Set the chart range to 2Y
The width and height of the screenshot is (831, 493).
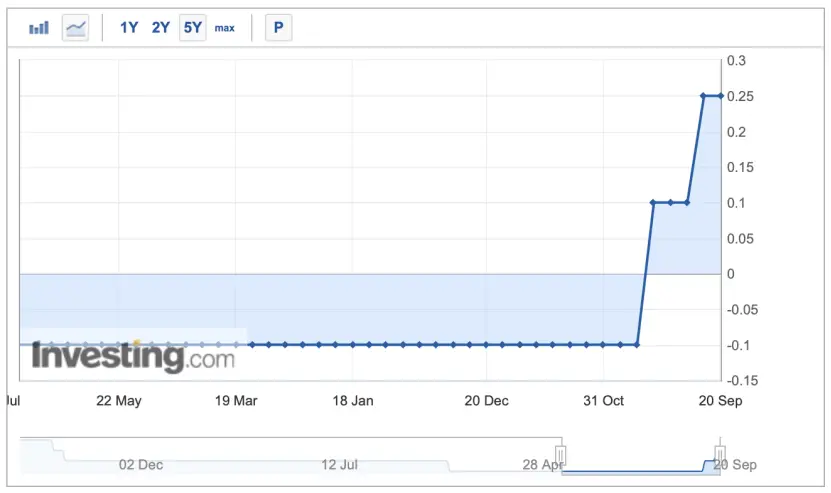161,28
